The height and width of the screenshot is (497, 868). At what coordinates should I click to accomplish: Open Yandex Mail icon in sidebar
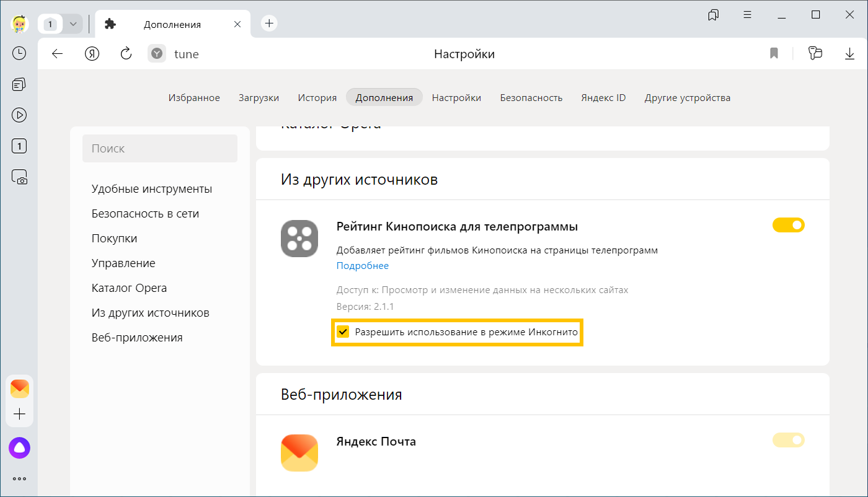pos(19,389)
